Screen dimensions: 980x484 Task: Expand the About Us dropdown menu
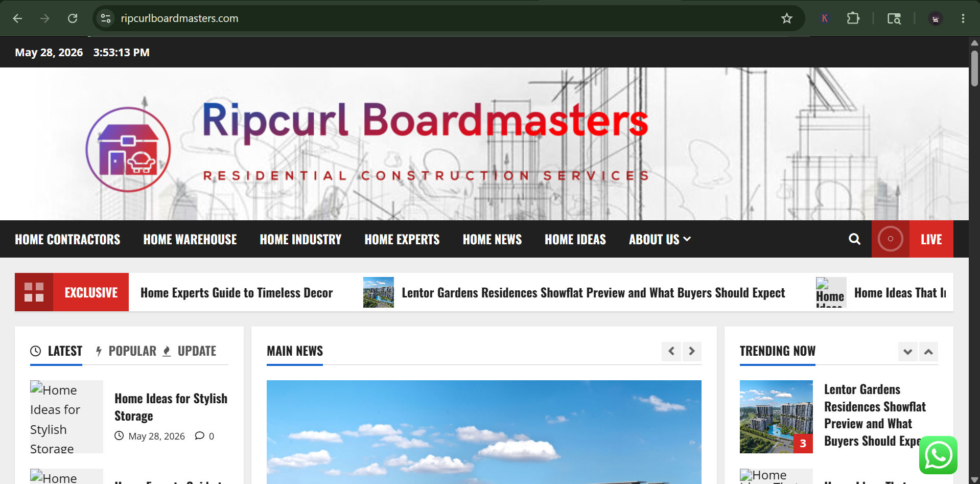pyautogui.click(x=660, y=239)
